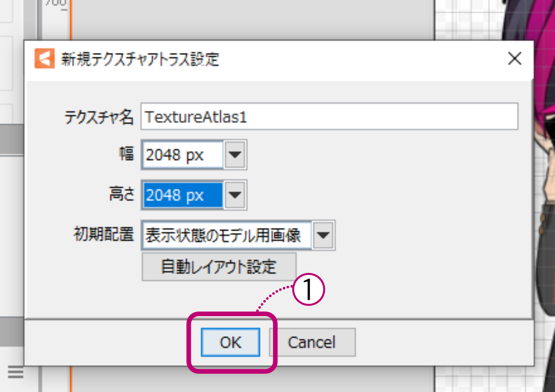Dismiss the dialog with the Cancel button

click(312, 342)
